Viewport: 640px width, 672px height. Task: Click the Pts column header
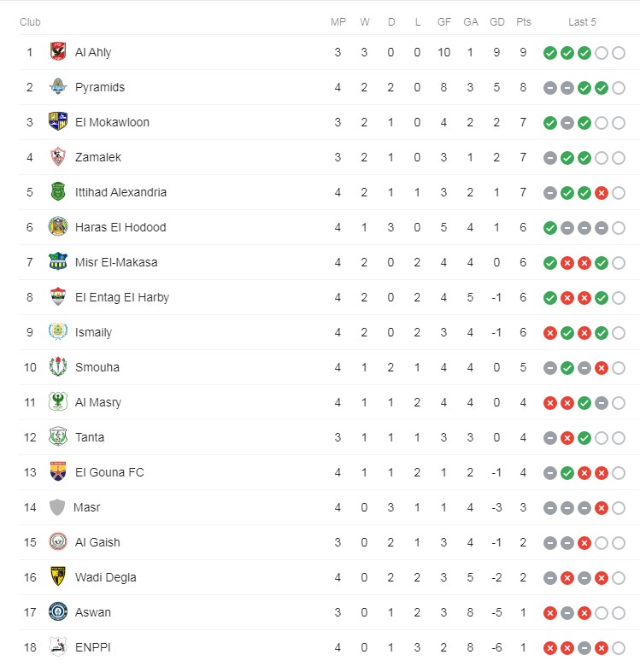[524, 21]
